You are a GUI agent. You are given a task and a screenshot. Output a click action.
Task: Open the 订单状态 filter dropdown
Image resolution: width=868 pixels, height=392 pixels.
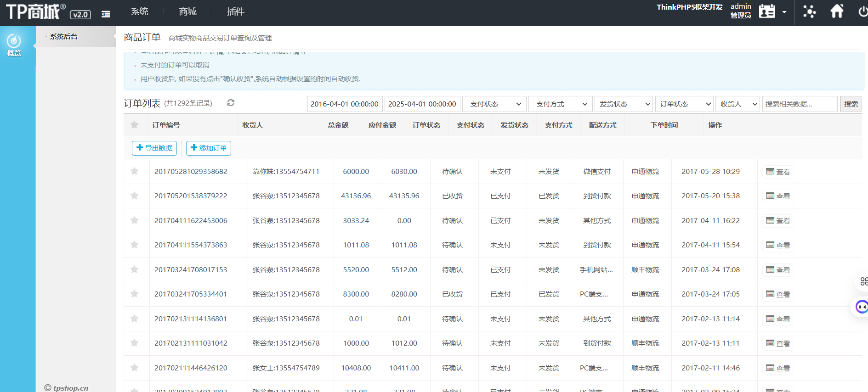click(x=685, y=104)
